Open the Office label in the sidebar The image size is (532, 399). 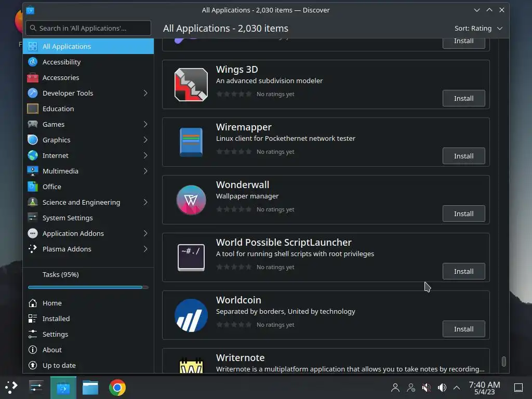click(x=52, y=187)
